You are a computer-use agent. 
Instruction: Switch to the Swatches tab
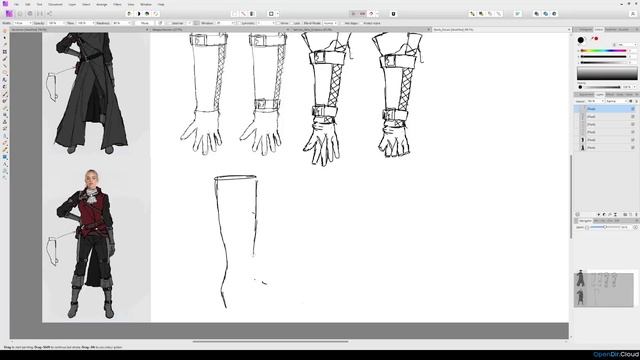[x=611, y=29]
